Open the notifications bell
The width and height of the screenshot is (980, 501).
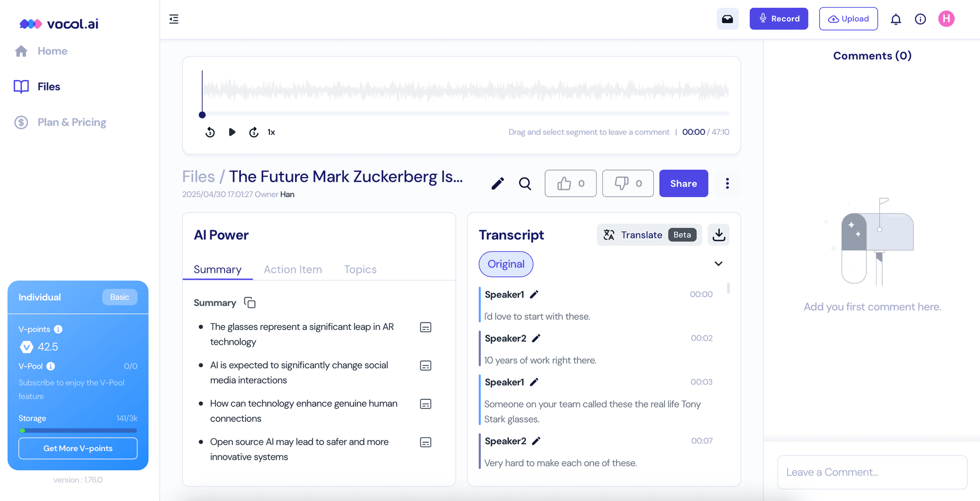[x=895, y=19]
